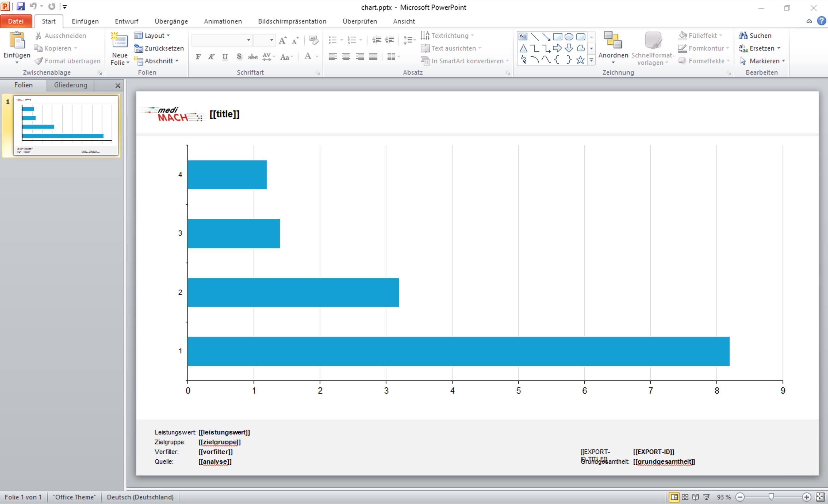Expand the shapes gallery more arrow
Screen dimensions: 828x504
pyautogui.click(x=591, y=60)
